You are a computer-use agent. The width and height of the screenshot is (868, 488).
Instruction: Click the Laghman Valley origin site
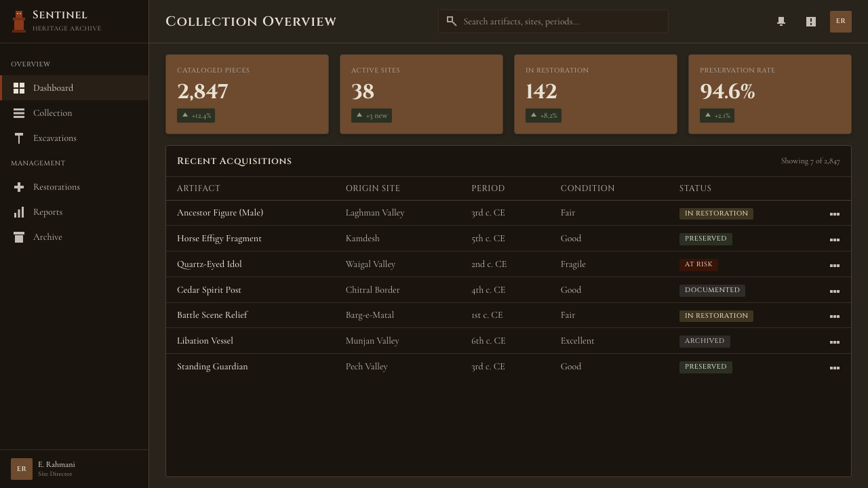click(375, 213)
